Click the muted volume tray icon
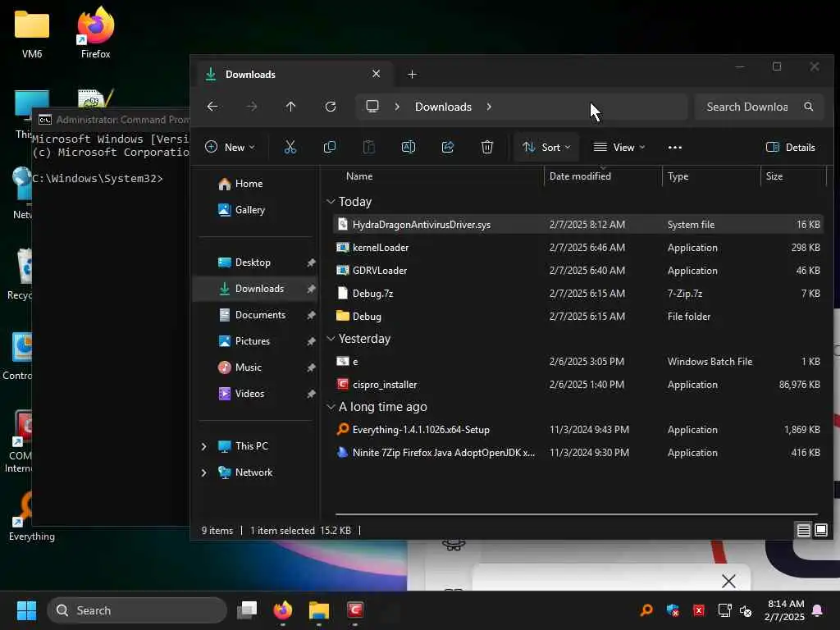The width and height of the screenshot is (840, 630). click(x=746, y=610)
